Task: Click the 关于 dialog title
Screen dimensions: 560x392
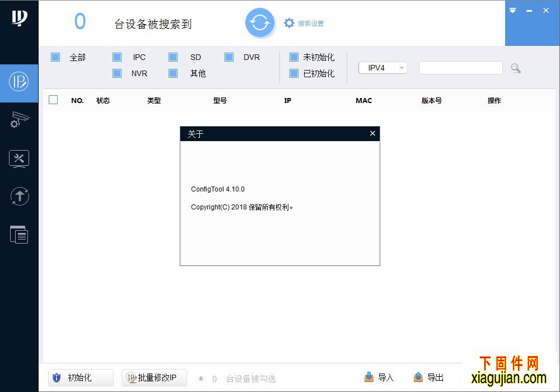Action: click(x=195, y=134)
